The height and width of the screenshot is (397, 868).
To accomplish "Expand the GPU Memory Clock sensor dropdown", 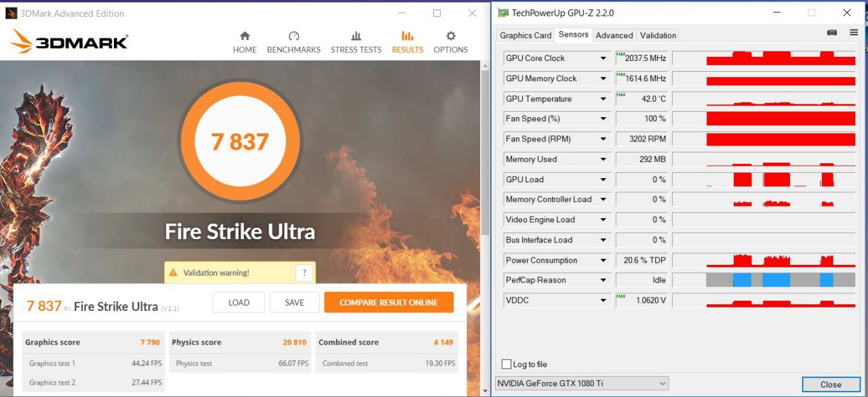I will point(603,79).
